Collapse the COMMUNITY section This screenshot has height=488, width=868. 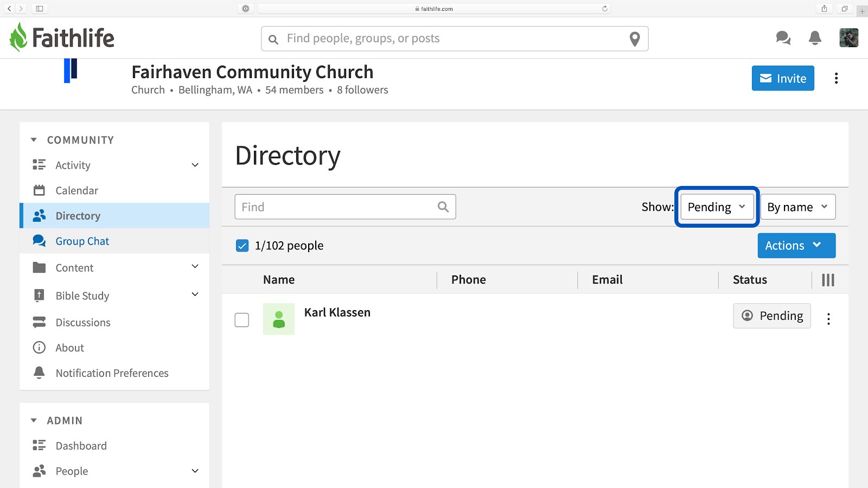pyautogui.click(x=34, y=140)
